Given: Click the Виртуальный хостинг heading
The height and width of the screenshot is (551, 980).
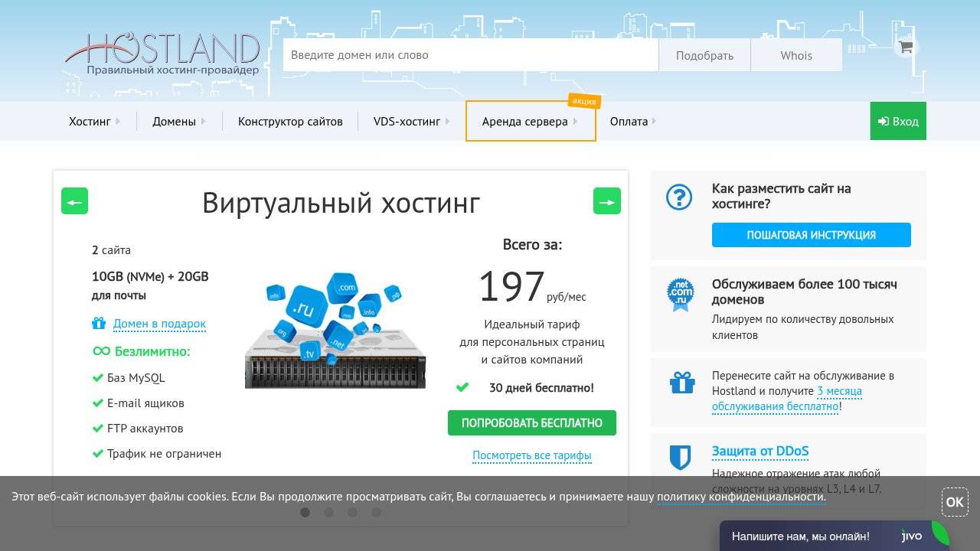Looking at the screenshot, I should [x=341, y=203].
